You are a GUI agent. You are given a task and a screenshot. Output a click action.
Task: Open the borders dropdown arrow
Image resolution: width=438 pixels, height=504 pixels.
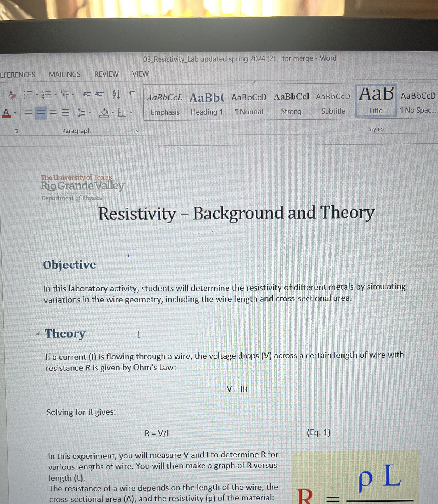click(x=131, y=112)
